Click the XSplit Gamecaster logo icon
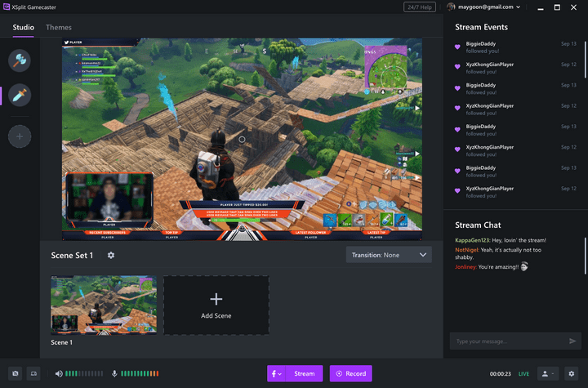 7,7
